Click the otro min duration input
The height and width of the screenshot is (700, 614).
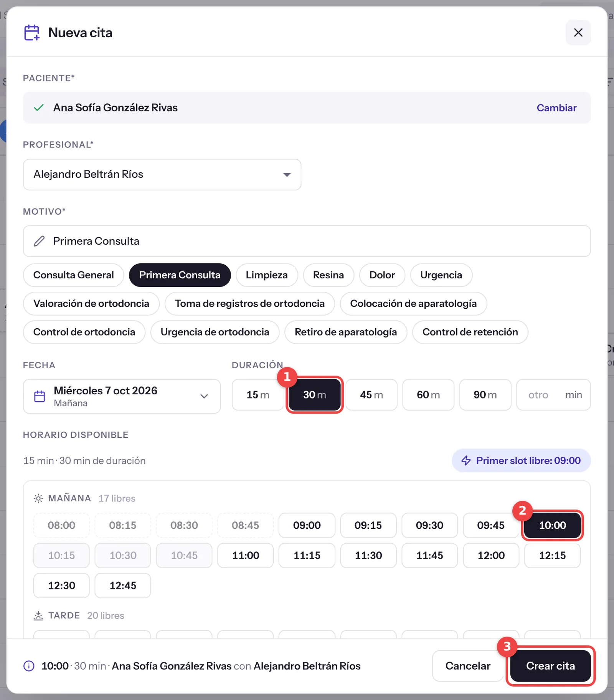(x=553, y=395)
